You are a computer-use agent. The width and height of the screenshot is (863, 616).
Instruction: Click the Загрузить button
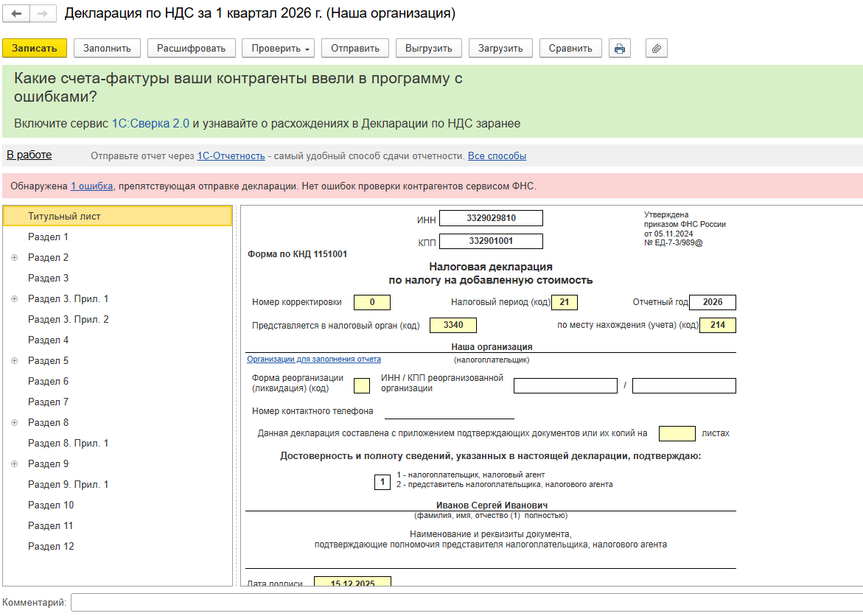click(x=500, y=49)
